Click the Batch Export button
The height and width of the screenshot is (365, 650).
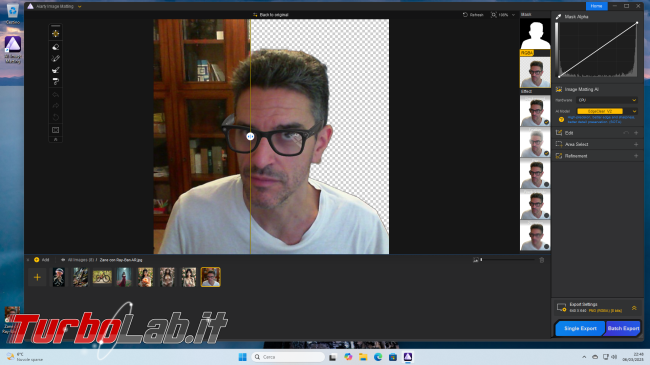point(623,328)
